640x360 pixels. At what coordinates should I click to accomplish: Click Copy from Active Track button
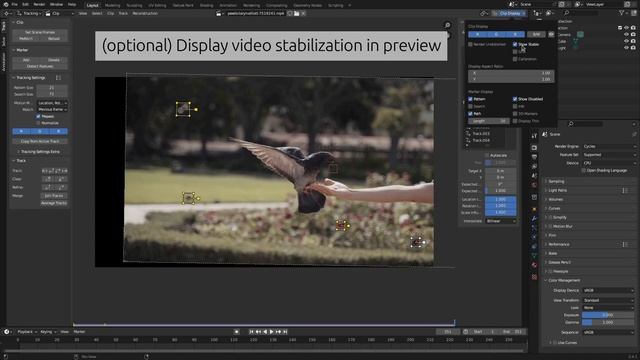(x=40, y=141)
